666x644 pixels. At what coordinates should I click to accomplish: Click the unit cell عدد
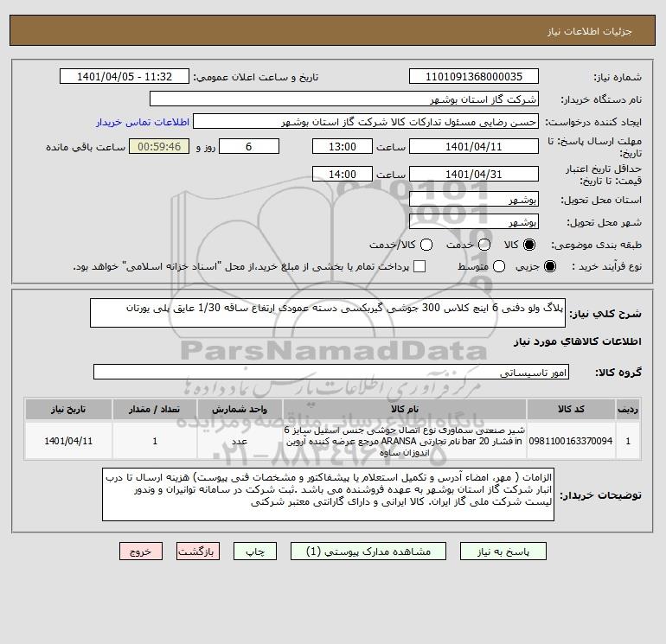[x=240, y=442]
